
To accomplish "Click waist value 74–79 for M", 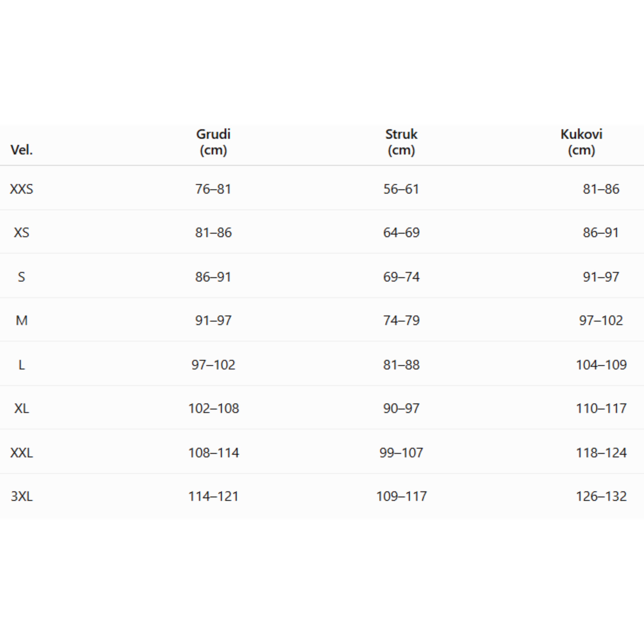I will [x=401, y=320].
